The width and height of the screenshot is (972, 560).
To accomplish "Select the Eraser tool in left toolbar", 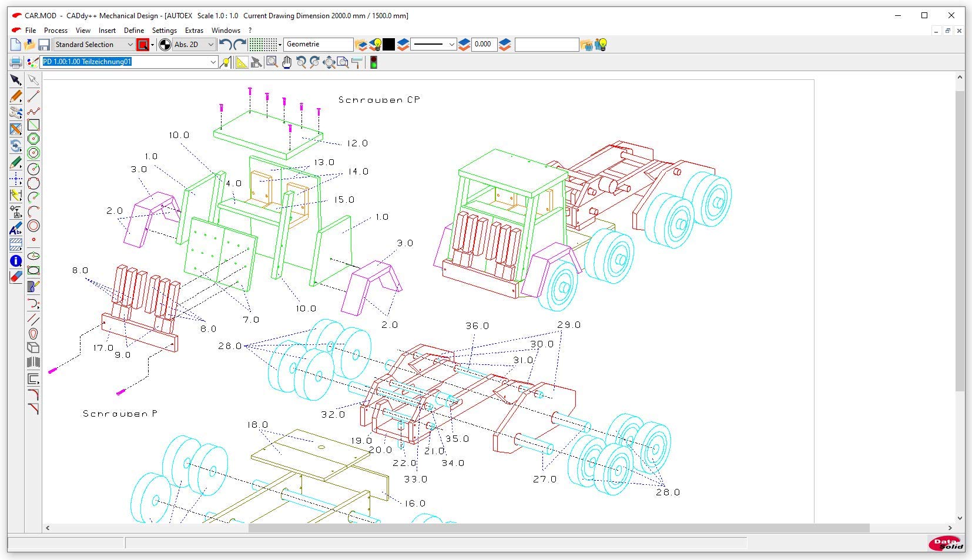I will [16, 277].
